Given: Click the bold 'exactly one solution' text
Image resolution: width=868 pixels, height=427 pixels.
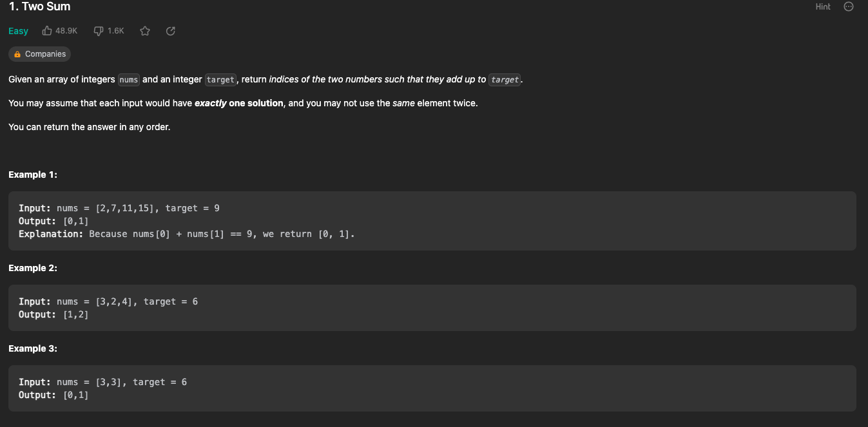Looking at the screenshot, I should pos(239,103).
